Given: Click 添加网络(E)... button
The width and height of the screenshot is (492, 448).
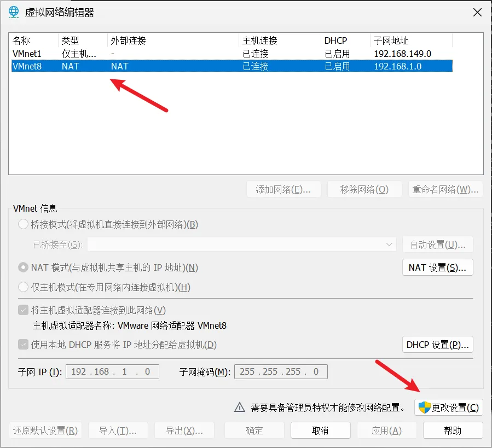Looking at the screenshot, I should point(283,189).
